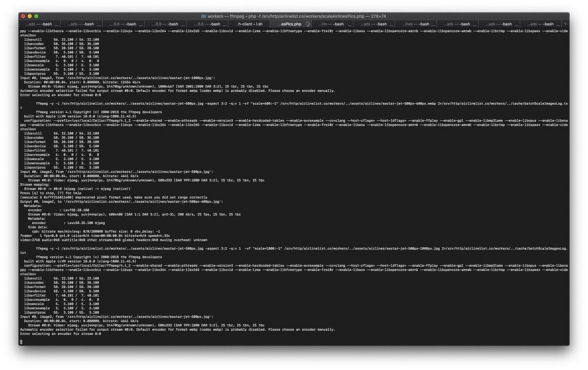Click the swscaler deprecated pixel format warning
Image resolution: width=588 pixels, height=370 pixels.
113,197
